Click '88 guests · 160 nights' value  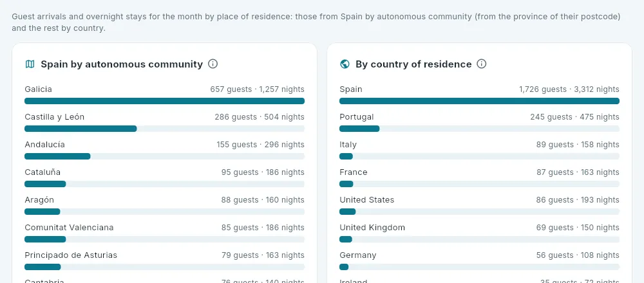[x=263, y=200]
